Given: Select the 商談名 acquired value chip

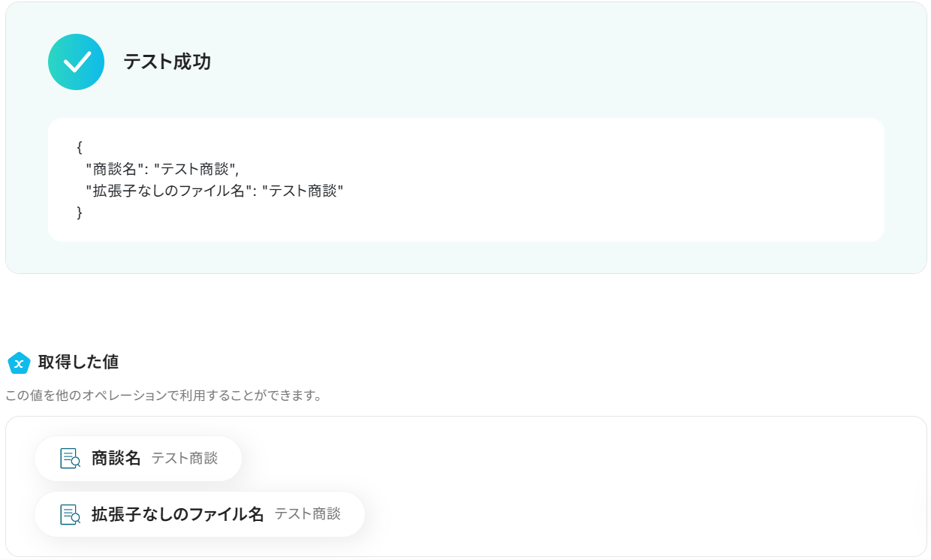Looking at the screenshot, I should pyautogui.click(x=138, y=458).
